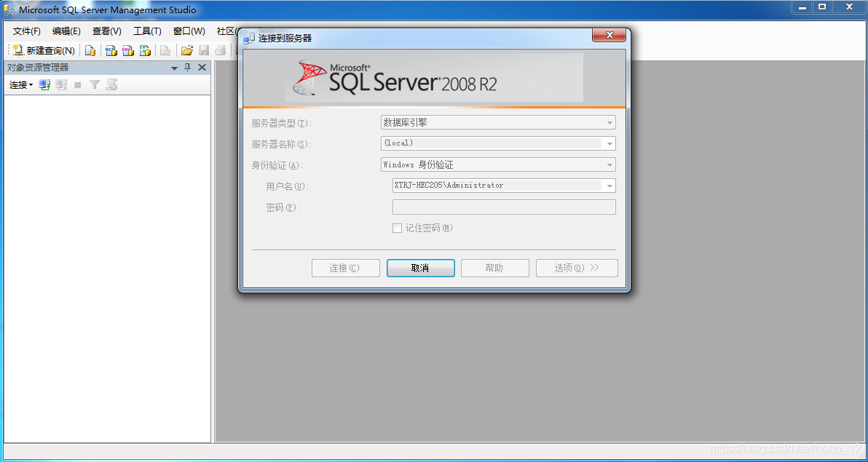Screen dimensions: 868x462
Task: Expand the 用户名 dropdown
Action: point(609,186)
